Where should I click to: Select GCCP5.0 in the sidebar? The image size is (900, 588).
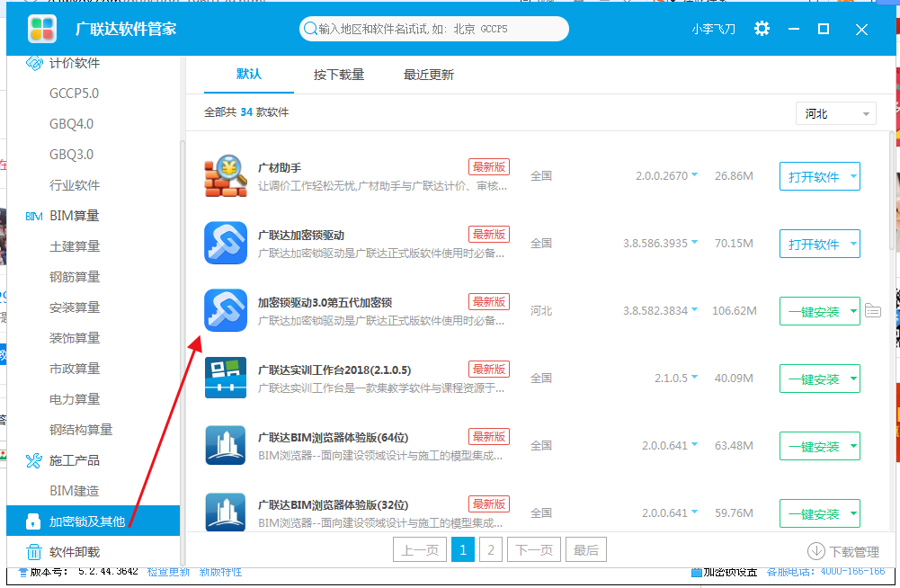pyautogui.click(x=74, y=93)
